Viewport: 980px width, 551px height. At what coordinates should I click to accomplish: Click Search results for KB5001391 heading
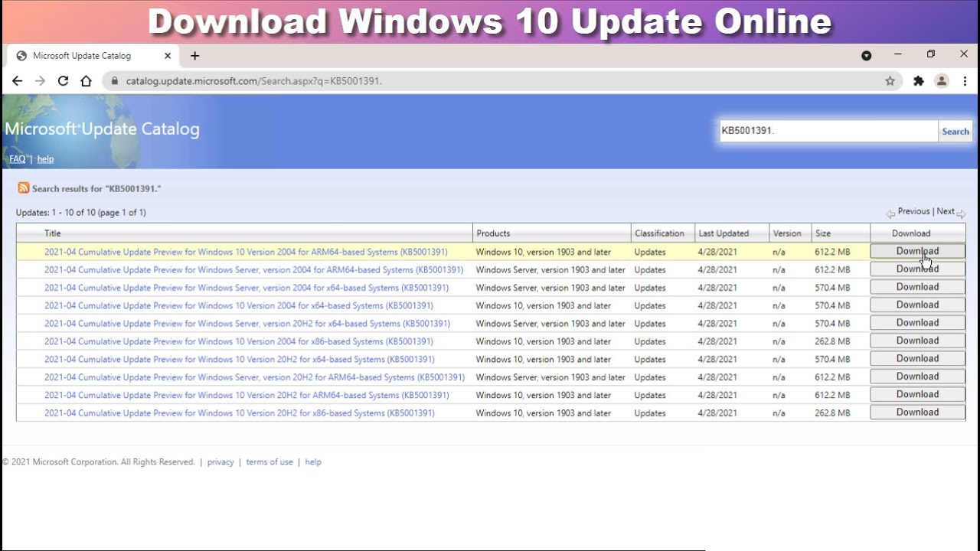tap(96, 189)
